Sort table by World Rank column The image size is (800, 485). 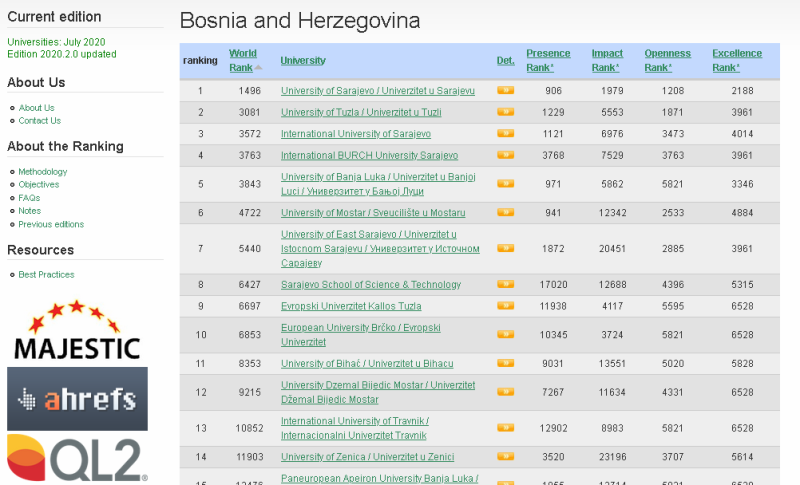pos(245,60)
